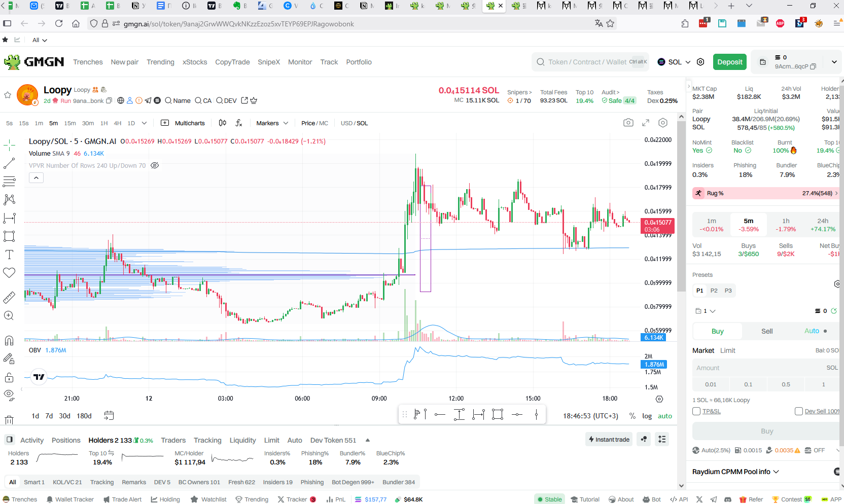Open the wallet settings target icon
This screenshot has width=844, height=504.
point(700,62)
